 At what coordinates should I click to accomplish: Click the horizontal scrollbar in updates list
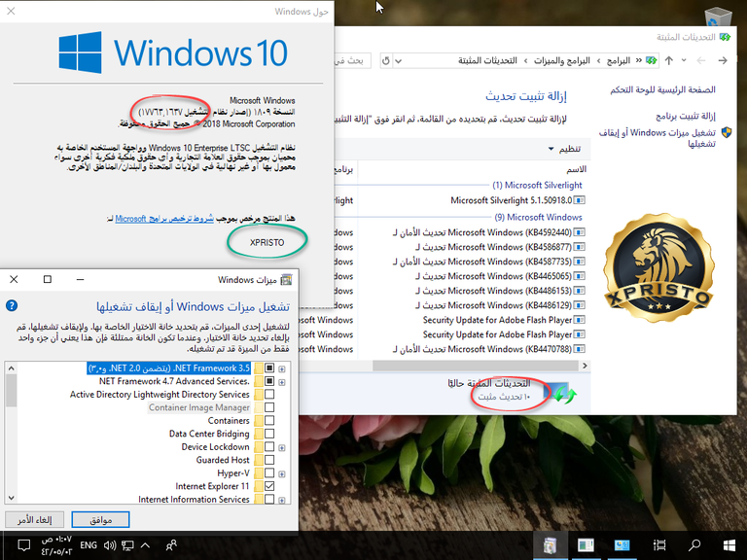[x=475, y=366]
